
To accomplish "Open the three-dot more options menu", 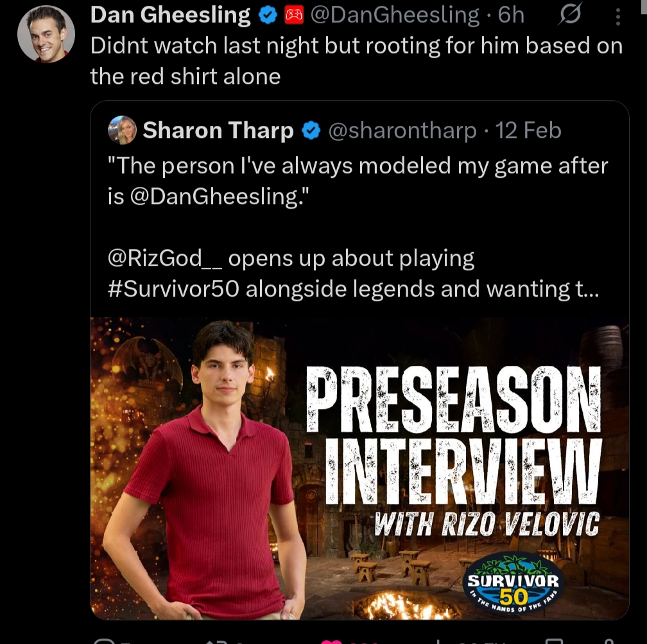I will (617, 17).
